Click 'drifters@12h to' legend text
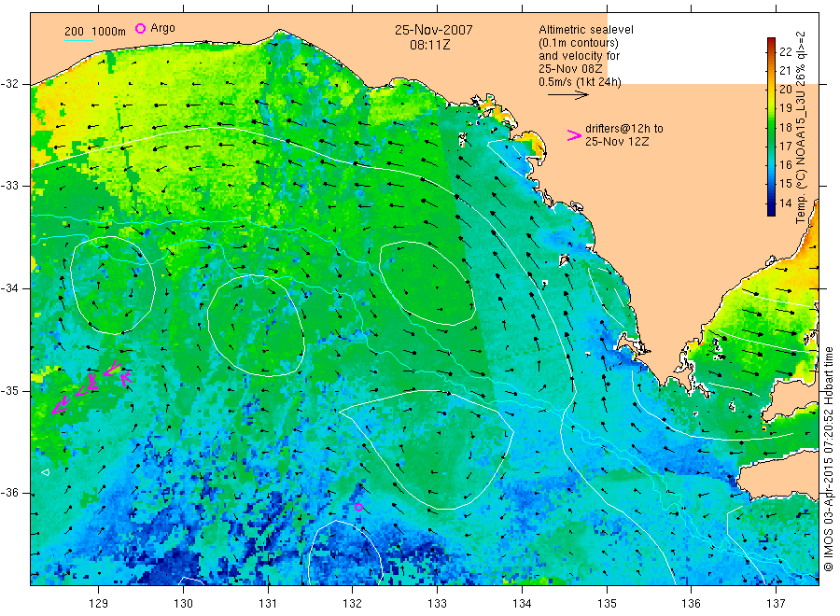Viewport: 840px width, 616px height. 624,129
